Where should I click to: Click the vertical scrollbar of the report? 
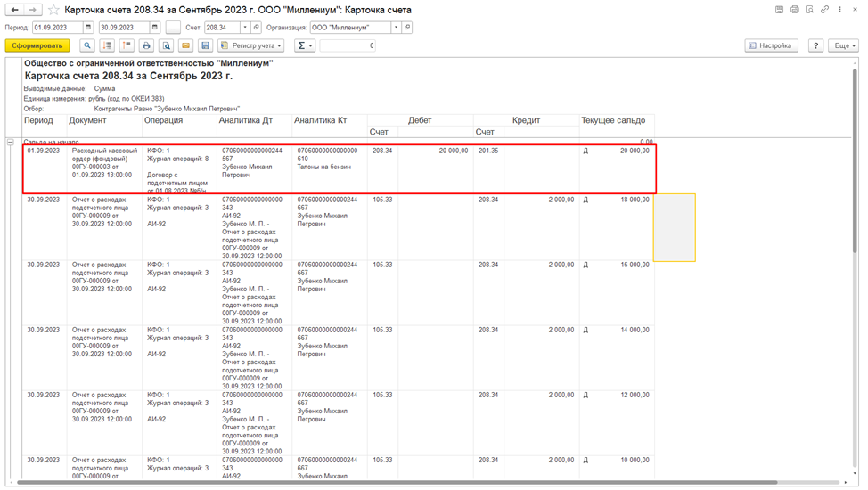tap(855, 160)
